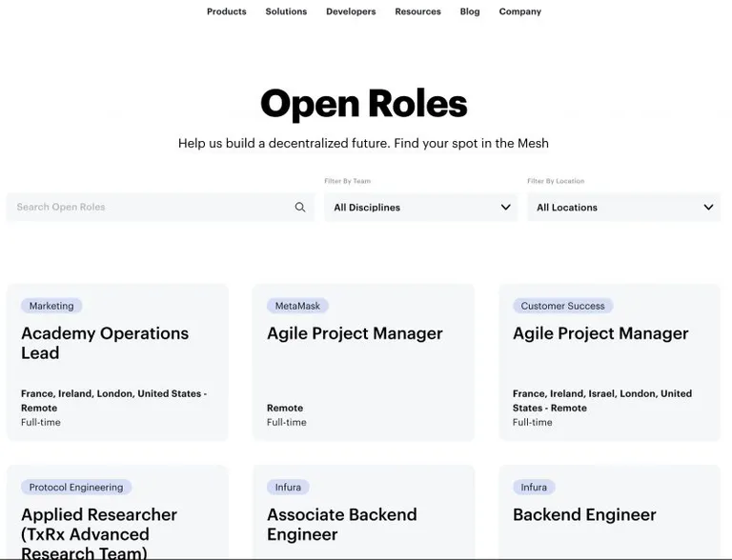Image resolution: width=732 pixels, height=560 pixels.
Task: Open the Applied Researcher TxRx role
Action: (117, 512)
